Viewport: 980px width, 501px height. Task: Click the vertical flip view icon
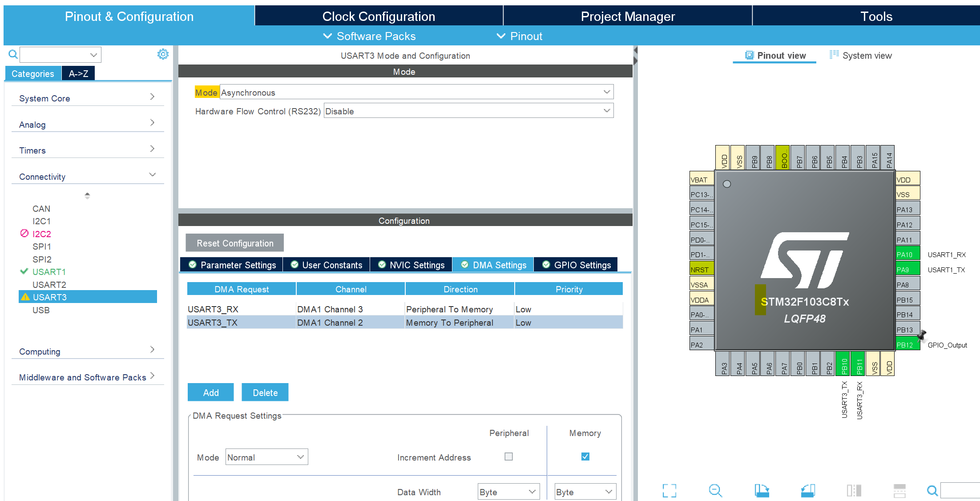tap(899, 490)
